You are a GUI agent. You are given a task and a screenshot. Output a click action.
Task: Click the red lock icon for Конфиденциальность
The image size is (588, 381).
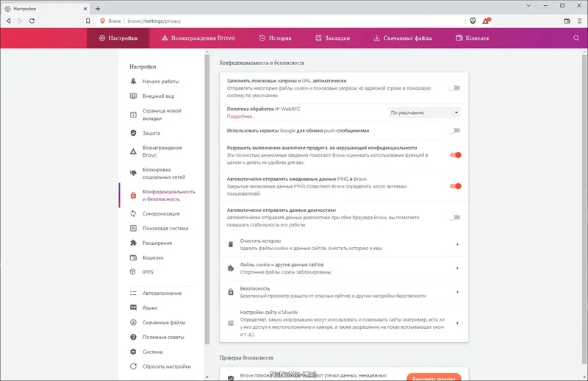(133, 195)
